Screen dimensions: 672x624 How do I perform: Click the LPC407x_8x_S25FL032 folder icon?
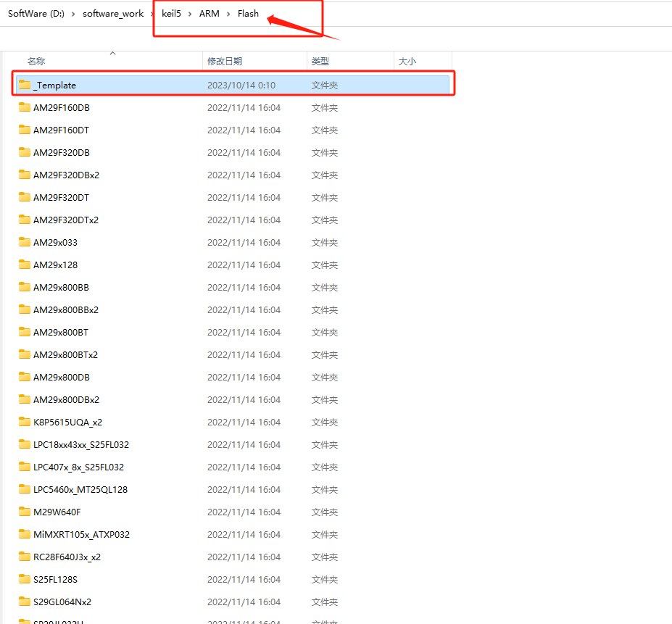coord(25,467)
